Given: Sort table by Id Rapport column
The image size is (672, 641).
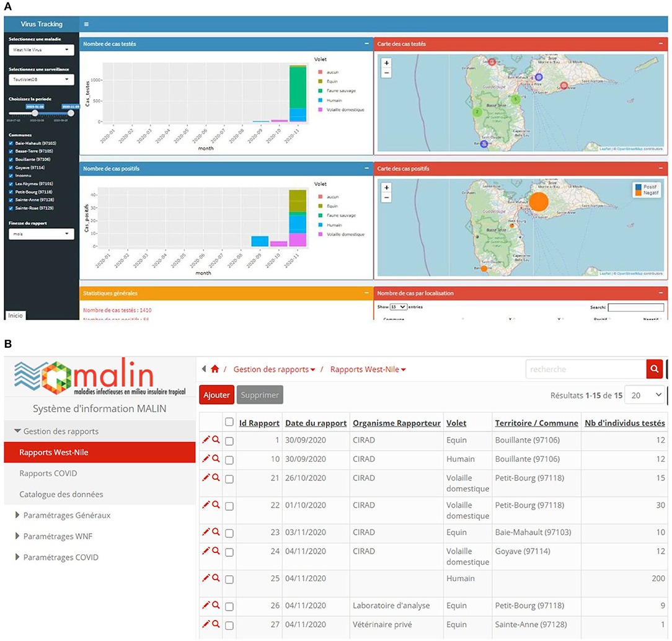Looking at the screenshot, I should tap(259, 423).
